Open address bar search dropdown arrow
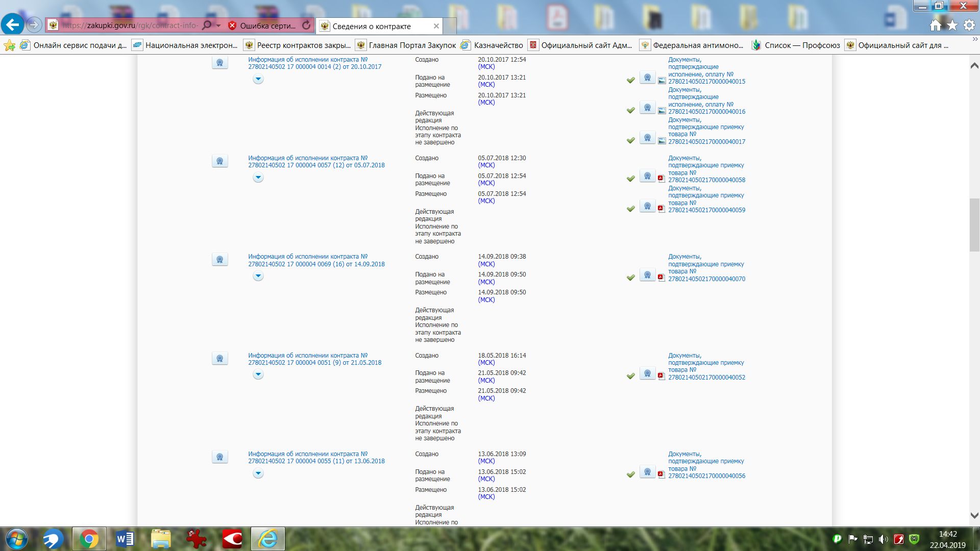Screen dimensions: 980x551 click(x=218, y=25)
